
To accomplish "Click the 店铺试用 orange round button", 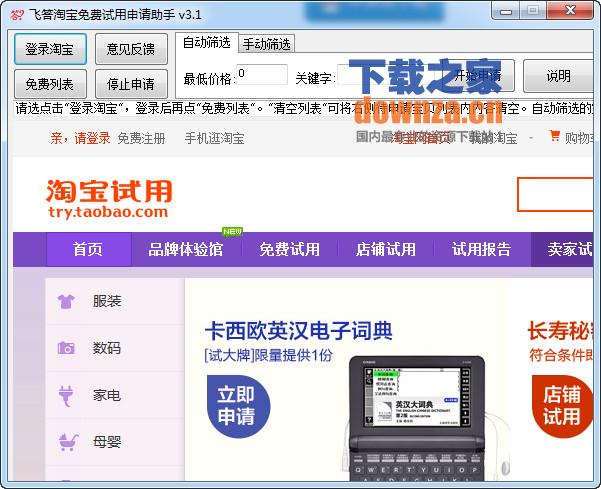I will pos(562,407).
